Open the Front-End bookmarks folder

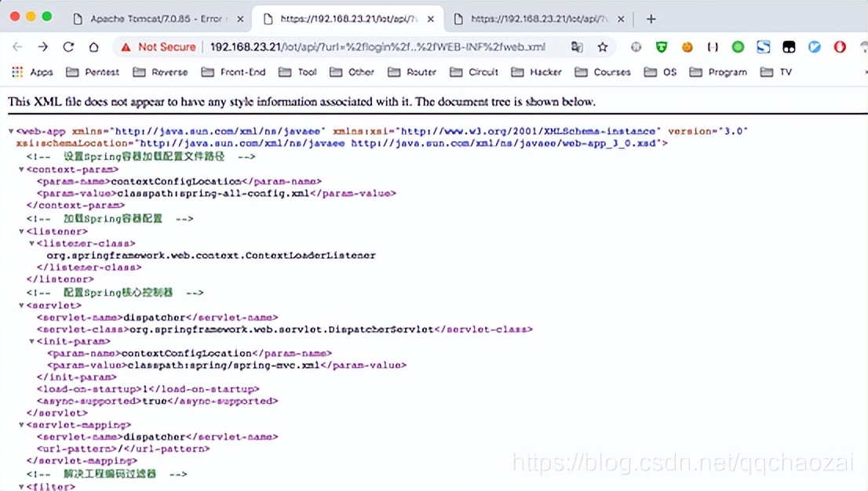234,72
